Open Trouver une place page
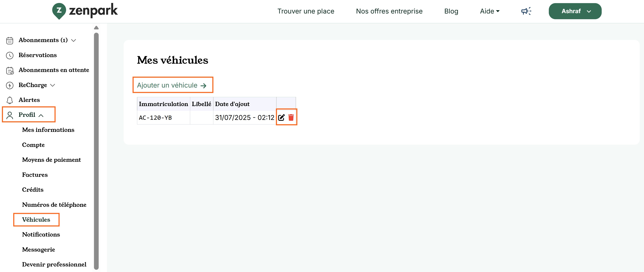 pyautogui.click(x=306, y=11)
